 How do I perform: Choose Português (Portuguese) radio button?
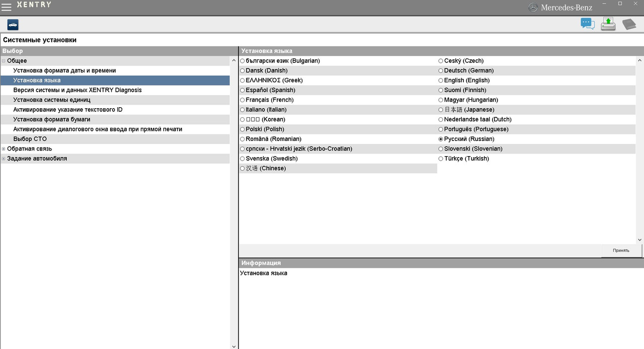click(441, 129)
